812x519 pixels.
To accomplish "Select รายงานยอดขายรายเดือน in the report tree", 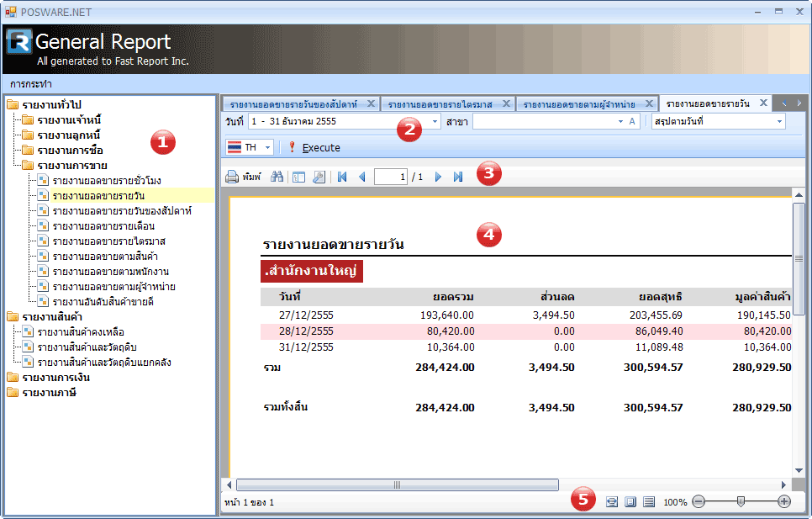I will tap(103, 226).
